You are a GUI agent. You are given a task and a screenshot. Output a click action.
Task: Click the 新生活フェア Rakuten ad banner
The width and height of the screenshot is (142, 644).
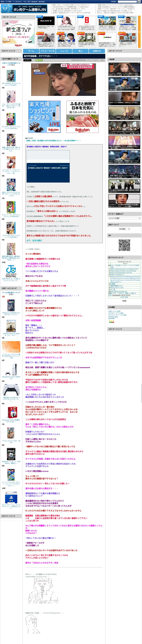[x=18, y=34]
